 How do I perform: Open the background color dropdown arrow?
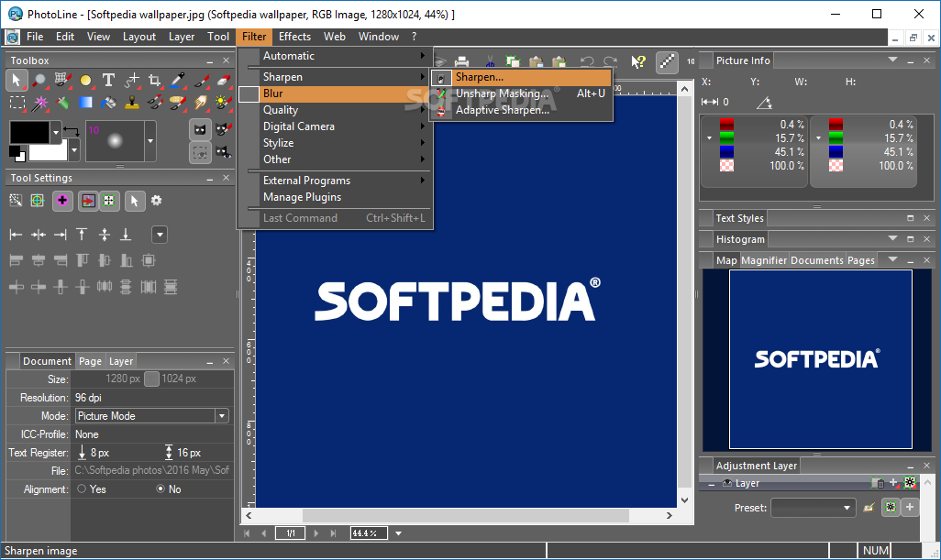tap(74, 150)
